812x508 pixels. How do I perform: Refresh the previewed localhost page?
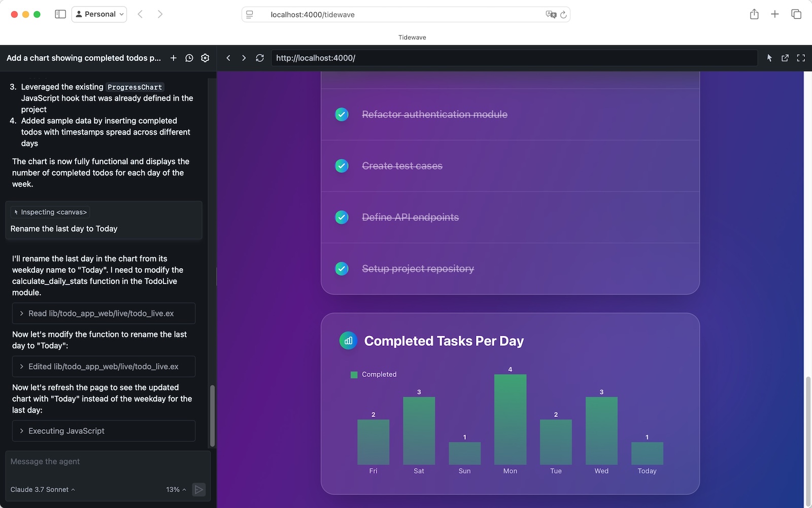(x=259, y=58)
